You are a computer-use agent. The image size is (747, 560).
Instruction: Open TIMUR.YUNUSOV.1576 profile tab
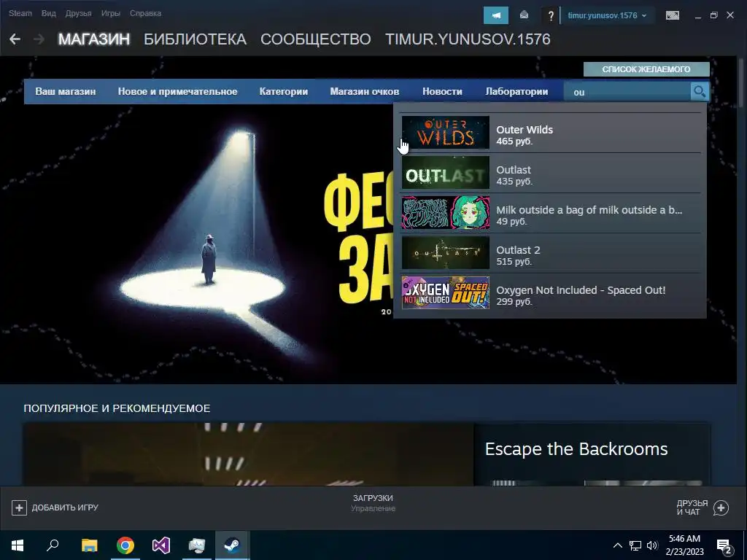coord(468,39)
